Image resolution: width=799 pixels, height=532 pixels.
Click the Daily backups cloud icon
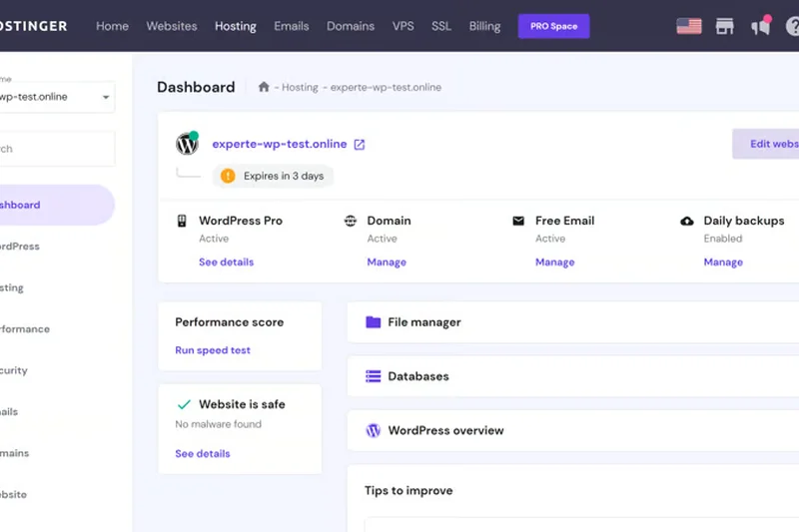click(x=687, y=221)
